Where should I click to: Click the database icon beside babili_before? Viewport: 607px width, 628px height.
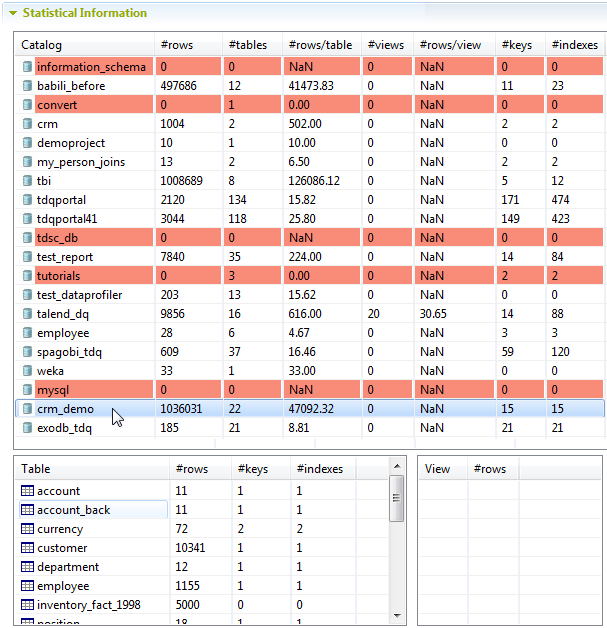[x=27, y=86]
